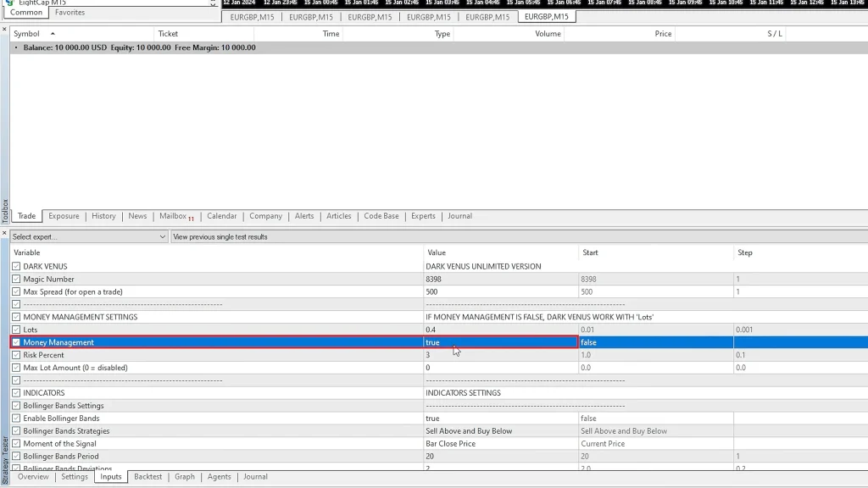The width and height of the screenshot is (868, 488).
Task: Toggle the Risk Percent checkbox
Action: click(x=16, y=355)
